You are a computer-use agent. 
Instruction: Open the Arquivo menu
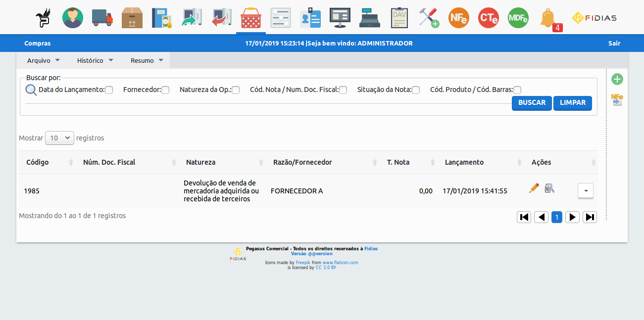point(43,60)
